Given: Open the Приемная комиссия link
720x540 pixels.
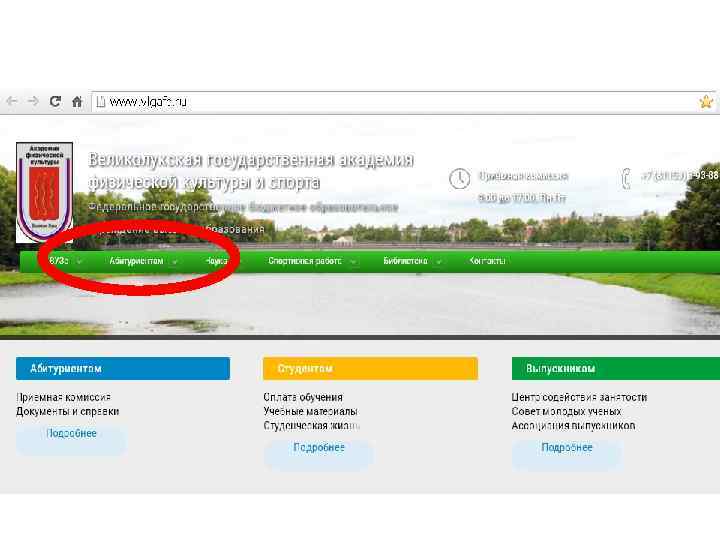Looking at the screenshot, I should pos(63,397).
